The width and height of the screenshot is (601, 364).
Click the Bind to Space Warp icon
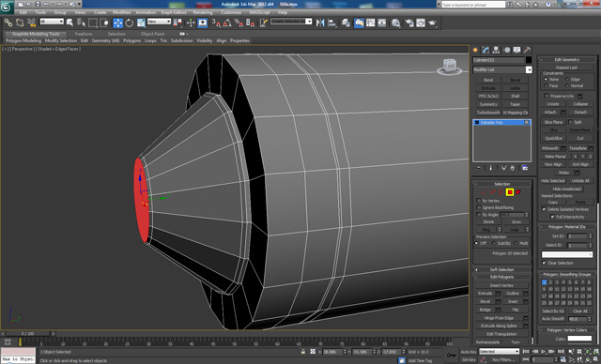pos(31,23)
